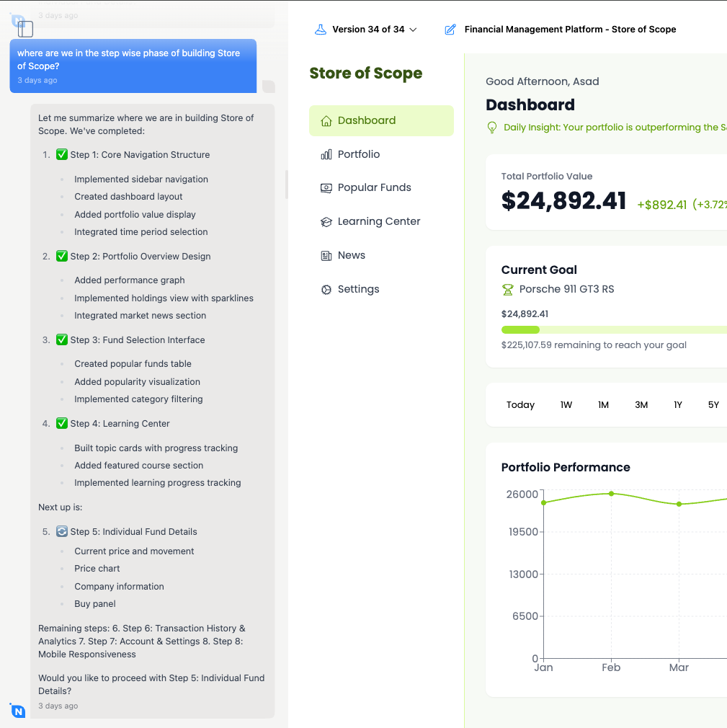Click the lightbulb Daily Insight icon

coord(492,128)
